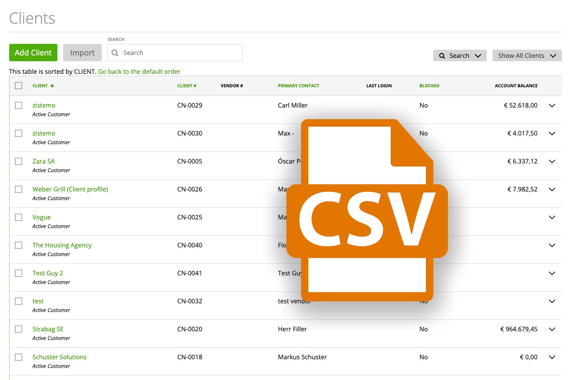This screenshot has width=588, height=380.
Task: Sort the table by the CLIENT # column
Action: pos(187,85)
